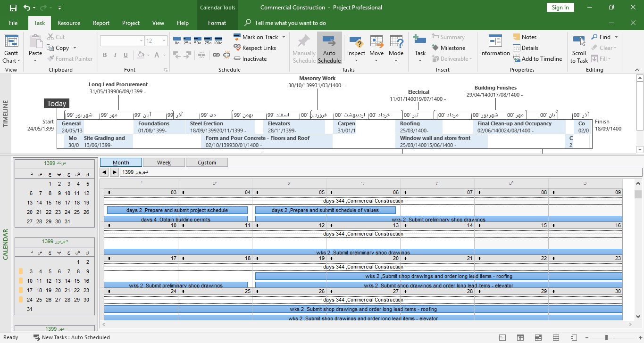Mark task as 50% complete
This screenshot has height=343, width=644.
(x=198, y=40)
